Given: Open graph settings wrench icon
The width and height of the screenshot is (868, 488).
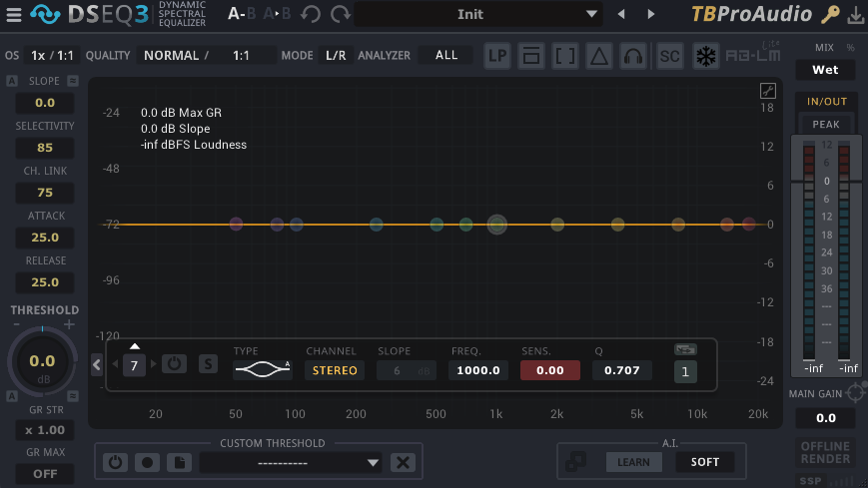Looking at the screenshot, I should (x=768, y=91).
